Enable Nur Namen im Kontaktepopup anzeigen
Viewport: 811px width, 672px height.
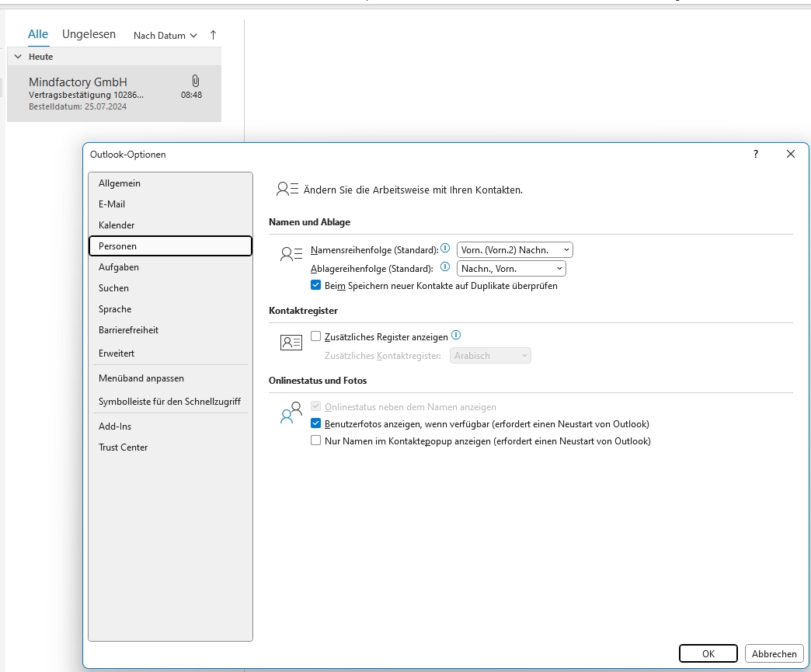(315, 440)
